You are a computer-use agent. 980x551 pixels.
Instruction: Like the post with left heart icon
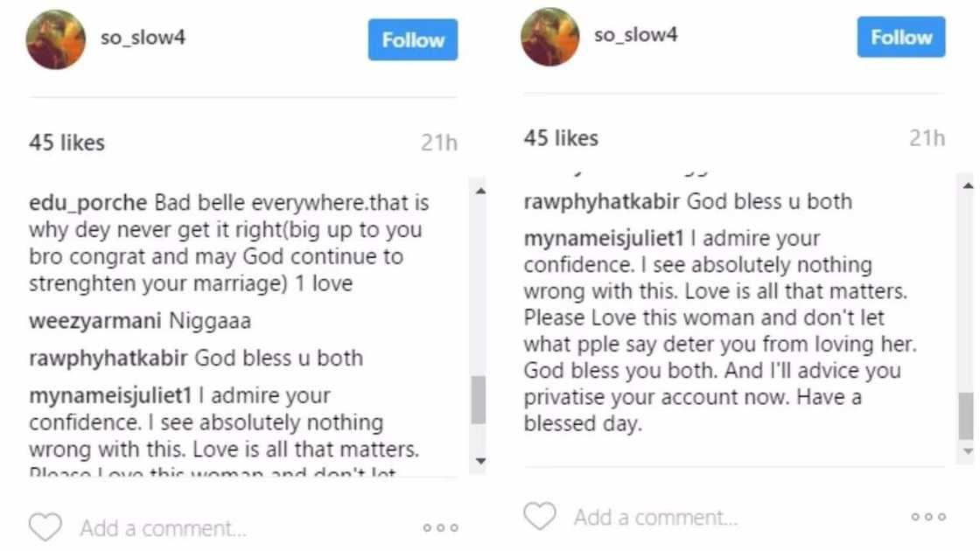(x=45, y=527)
